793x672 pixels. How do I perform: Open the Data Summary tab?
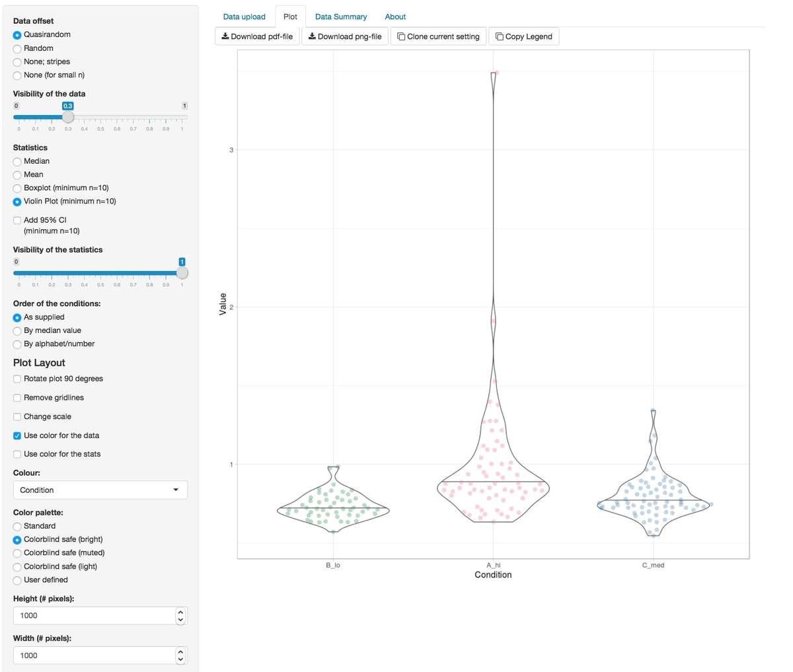(x=341, y=17)
